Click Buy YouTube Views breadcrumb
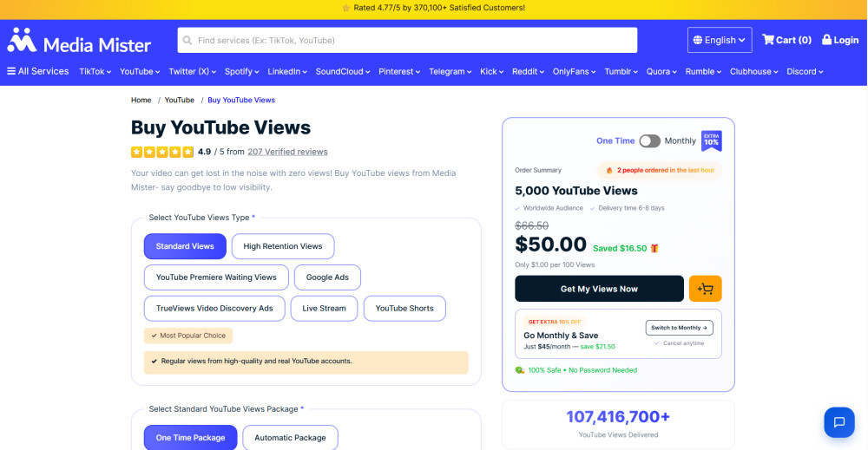 pos(241,100)
